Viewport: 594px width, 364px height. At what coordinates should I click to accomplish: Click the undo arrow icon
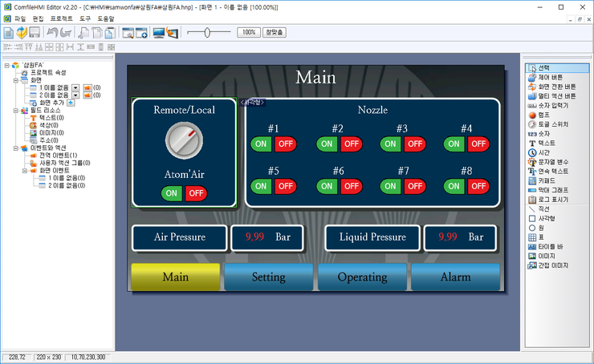(52, 33)
